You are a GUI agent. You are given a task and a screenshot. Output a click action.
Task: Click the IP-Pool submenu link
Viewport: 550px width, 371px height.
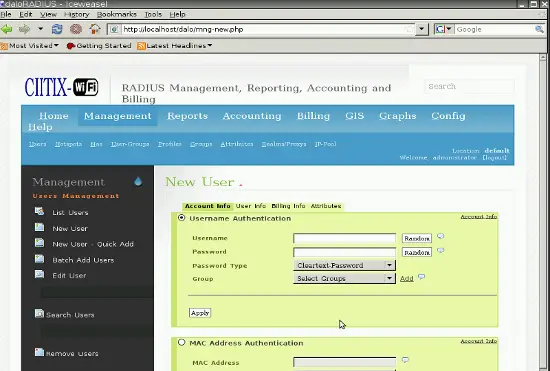pyautogui.click(x=326, y=144)
